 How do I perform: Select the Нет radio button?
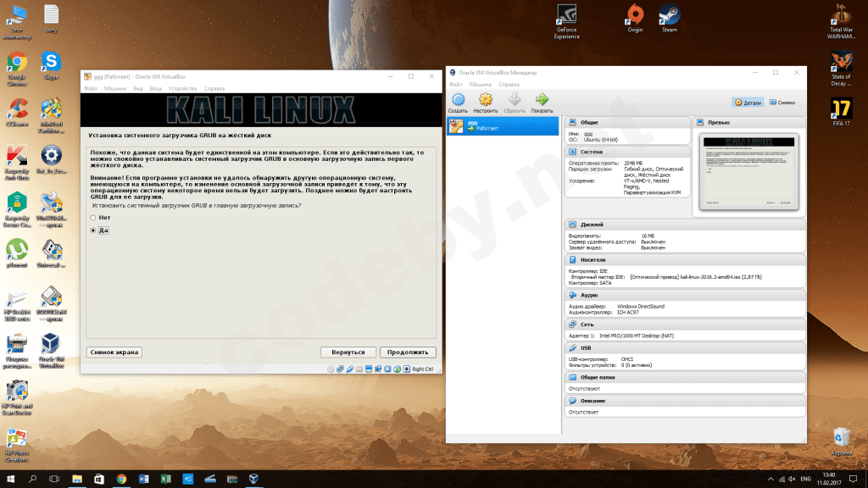(93, 218)
